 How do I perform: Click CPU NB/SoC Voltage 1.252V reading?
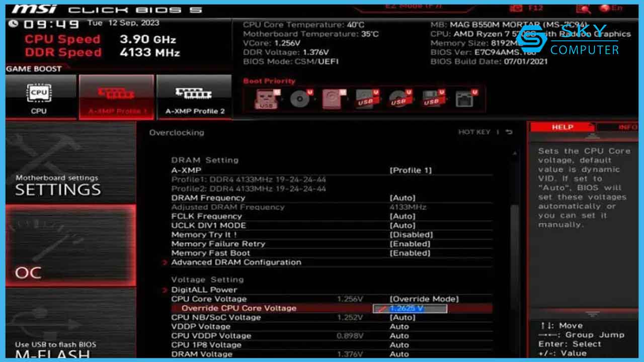(x=350, y=317)
